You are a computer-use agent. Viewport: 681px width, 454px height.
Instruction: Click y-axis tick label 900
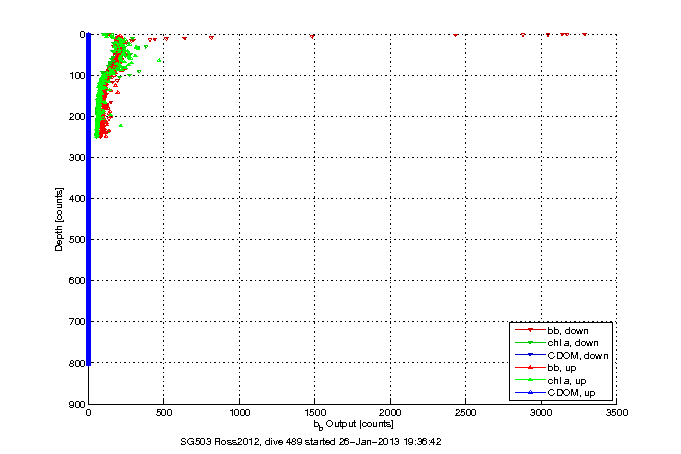pos(76,404)
